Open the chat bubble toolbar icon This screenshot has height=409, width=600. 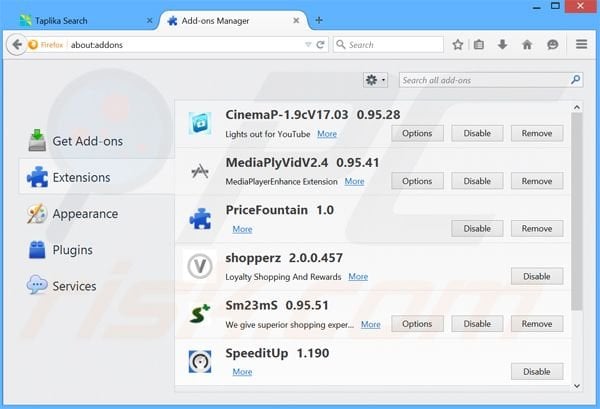click(553, 45)
